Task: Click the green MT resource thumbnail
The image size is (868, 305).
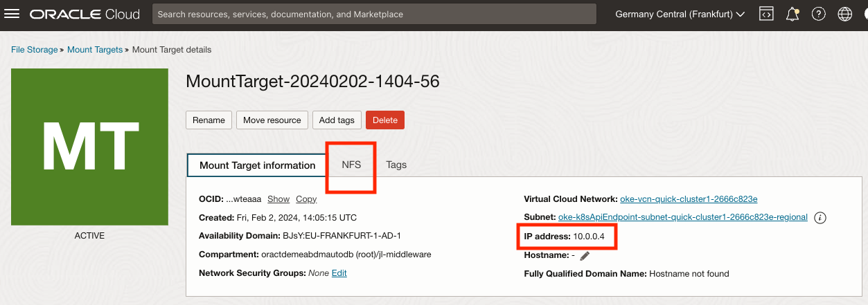Action: click(89, 147)
